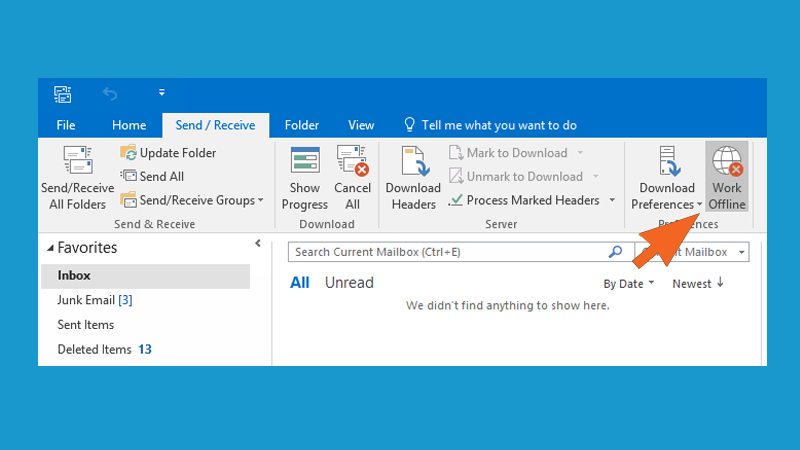The height and width of the screenshot is (450, 800).
Task: Show All messages filter
Action: coord(299,283)
